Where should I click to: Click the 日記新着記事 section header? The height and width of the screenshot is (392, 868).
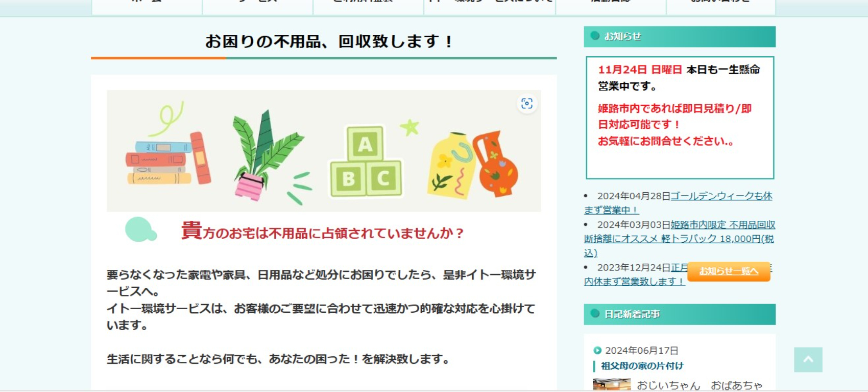click(680, 314)
